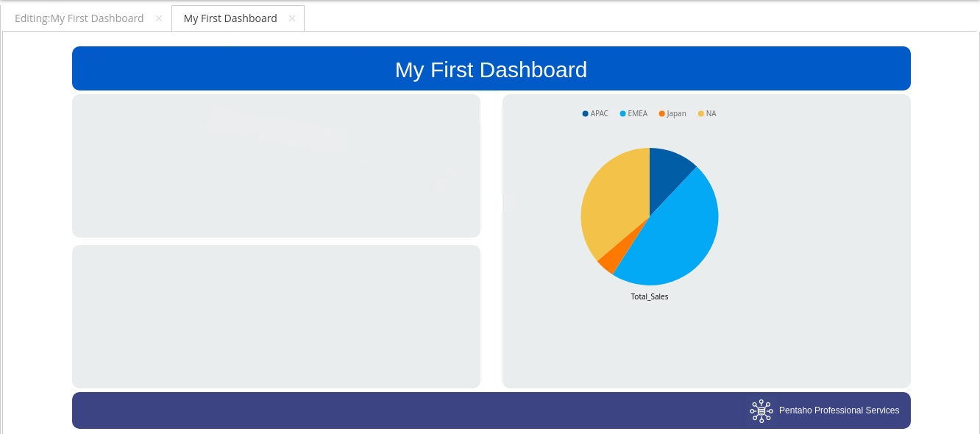Viewport: 980px width, 434px height.
Task: Toggle the APAC series legend label
Action: pyautogui.click(x=599, y=114)
